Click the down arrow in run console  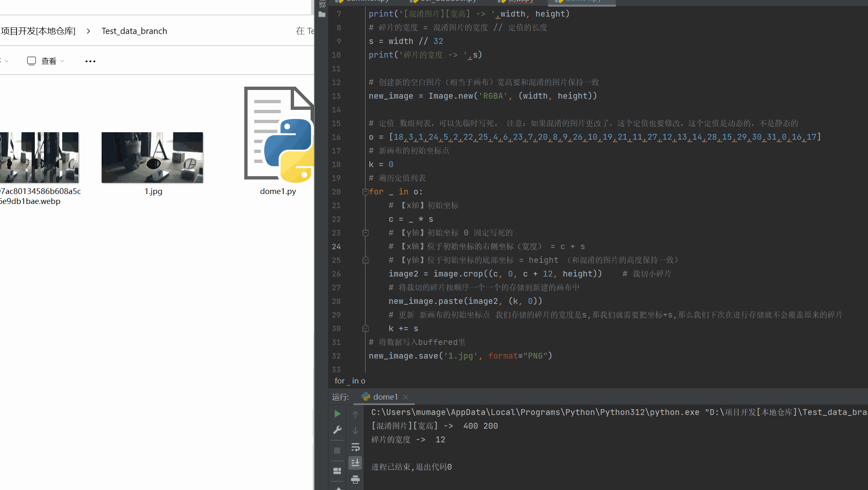click(355, 431)
